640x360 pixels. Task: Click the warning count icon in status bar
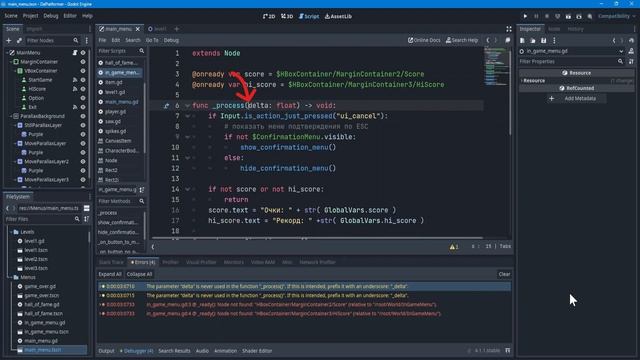[454, 247]
